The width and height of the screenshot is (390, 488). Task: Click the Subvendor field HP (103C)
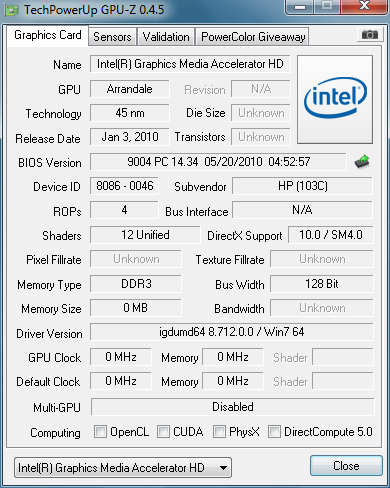coord(302,186)
